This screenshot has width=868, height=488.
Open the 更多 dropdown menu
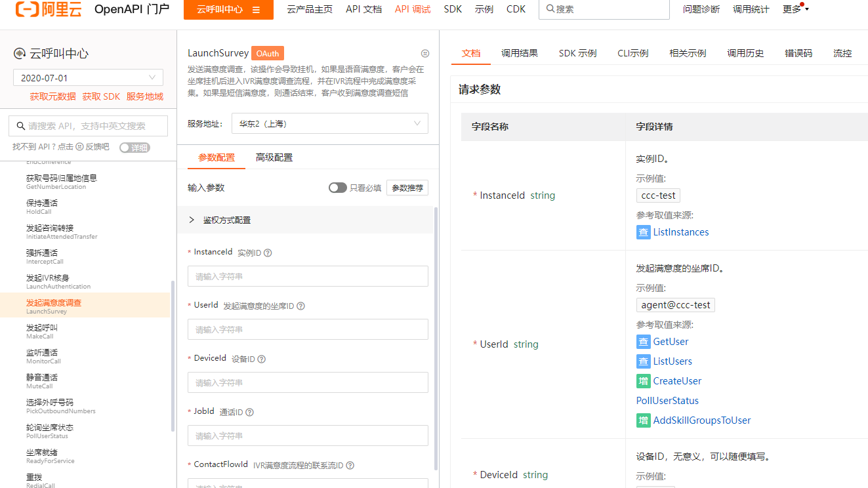pos(796,9)
